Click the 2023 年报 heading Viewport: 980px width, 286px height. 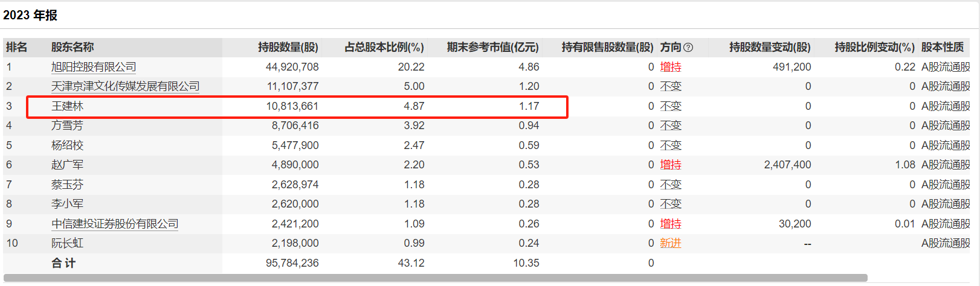(30, 15)
